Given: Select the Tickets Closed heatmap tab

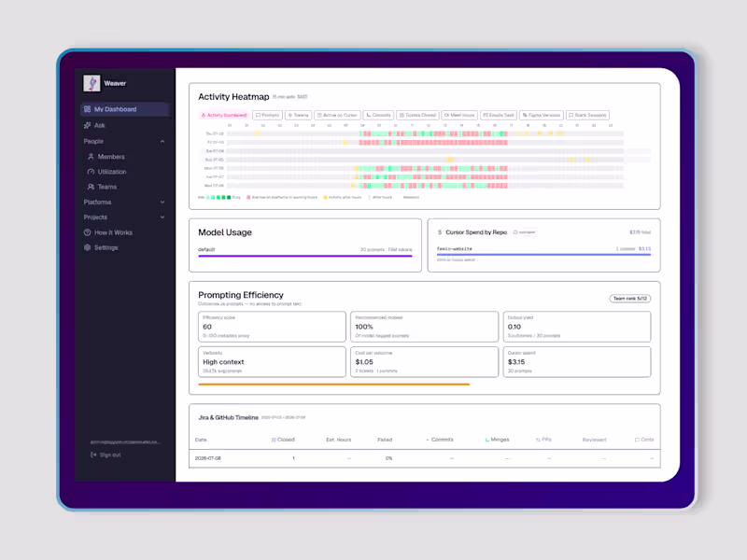Looking at the screenshot, I should click(x=417, y=115).
